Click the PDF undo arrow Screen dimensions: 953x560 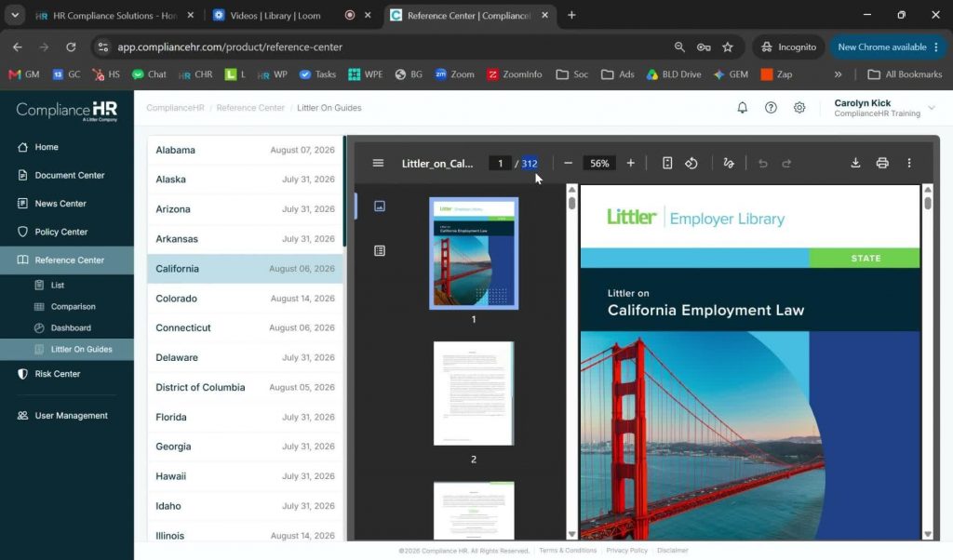click(x=763, y=163)
